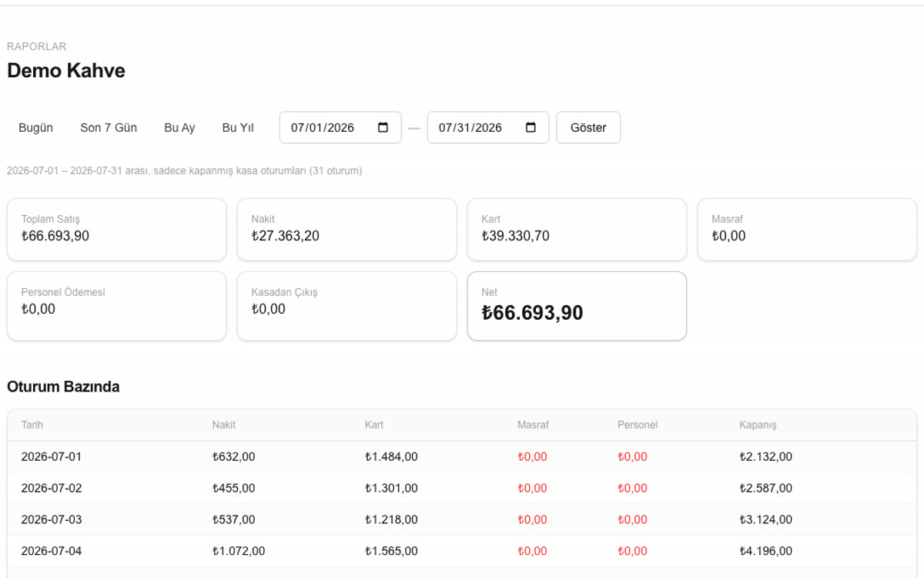924x578 pixels.
Task: Click the Oturum Bazında section heading
Action: pos(63,387)
